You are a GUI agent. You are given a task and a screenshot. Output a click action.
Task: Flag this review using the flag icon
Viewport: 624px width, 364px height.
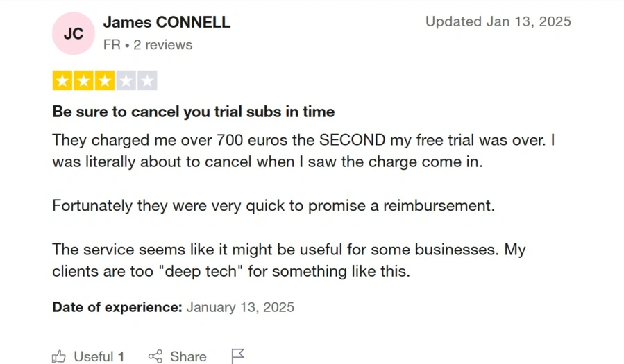[237, 356]
